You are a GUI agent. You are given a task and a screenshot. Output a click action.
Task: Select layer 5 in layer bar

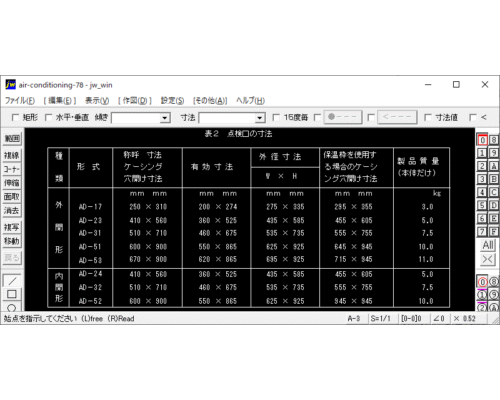click(x=482, y=205)
